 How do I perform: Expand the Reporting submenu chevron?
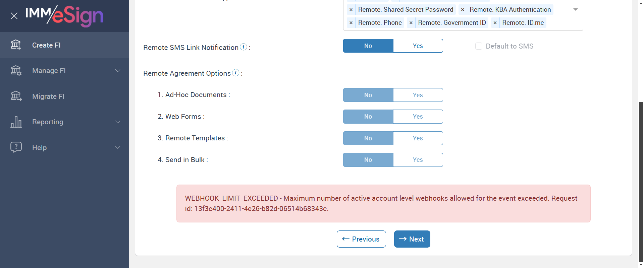coord(118,122)
